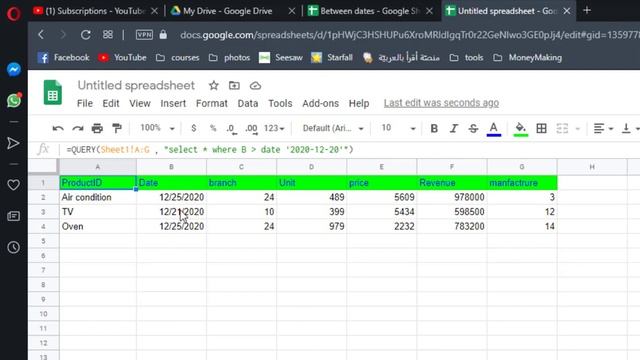640x360 pixels.
Task: Increase decimal places button
Action: tap(251, 129)
